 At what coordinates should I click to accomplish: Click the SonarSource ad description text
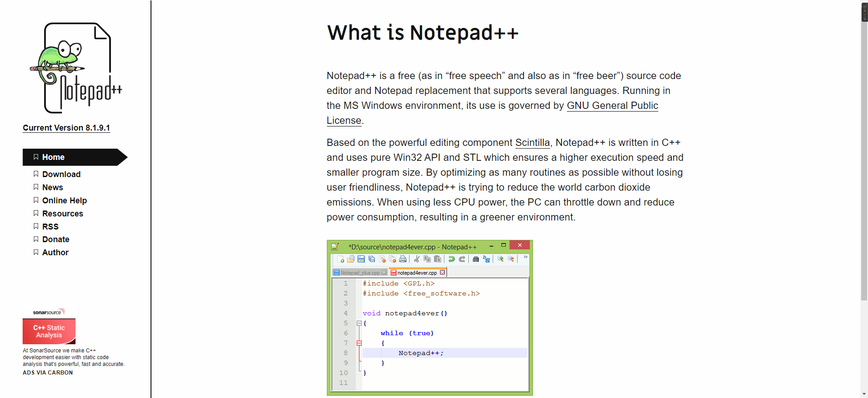pos(74,357)
